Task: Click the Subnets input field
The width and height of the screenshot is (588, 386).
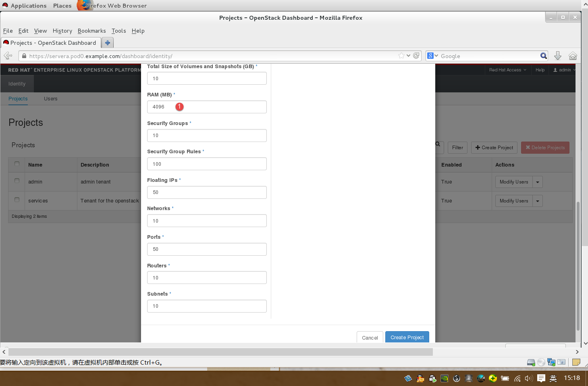Action: [207, 306]
